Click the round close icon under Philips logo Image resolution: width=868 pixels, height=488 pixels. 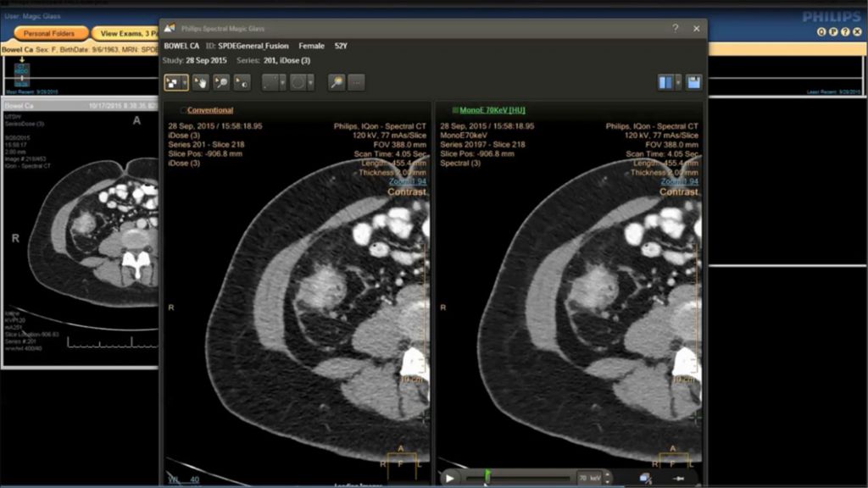click(x=857, y=32)
